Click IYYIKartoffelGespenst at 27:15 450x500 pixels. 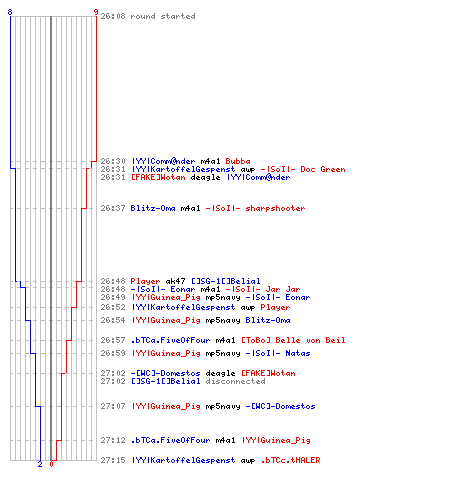183,460
